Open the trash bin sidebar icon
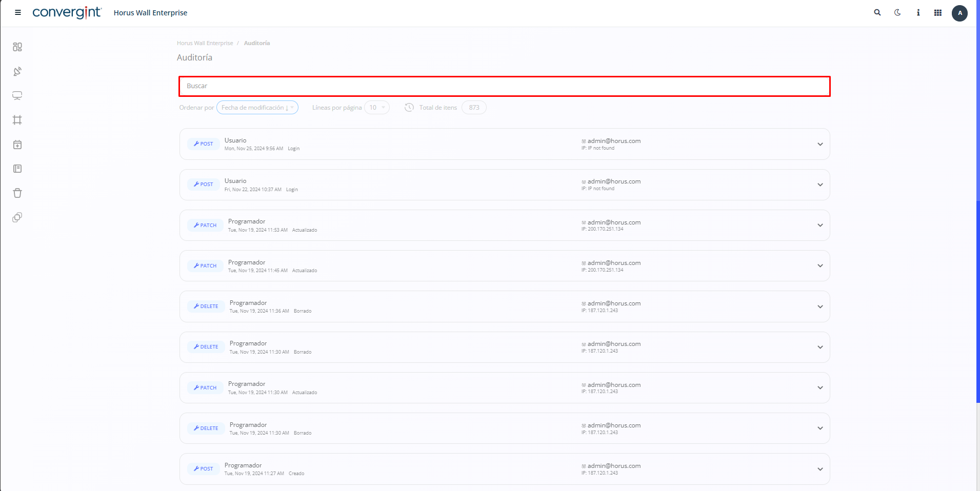 pyautogui.click(x=17, y=193)
